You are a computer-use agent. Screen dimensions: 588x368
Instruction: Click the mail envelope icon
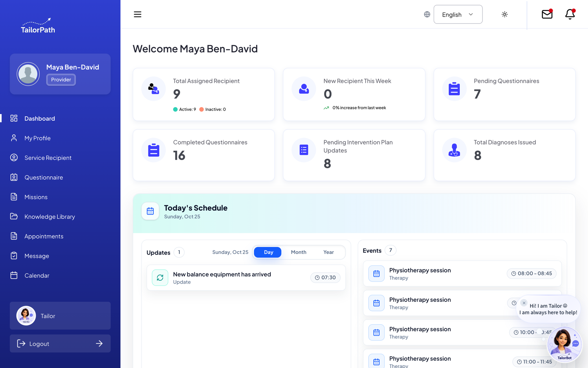(x=547, y=14)
